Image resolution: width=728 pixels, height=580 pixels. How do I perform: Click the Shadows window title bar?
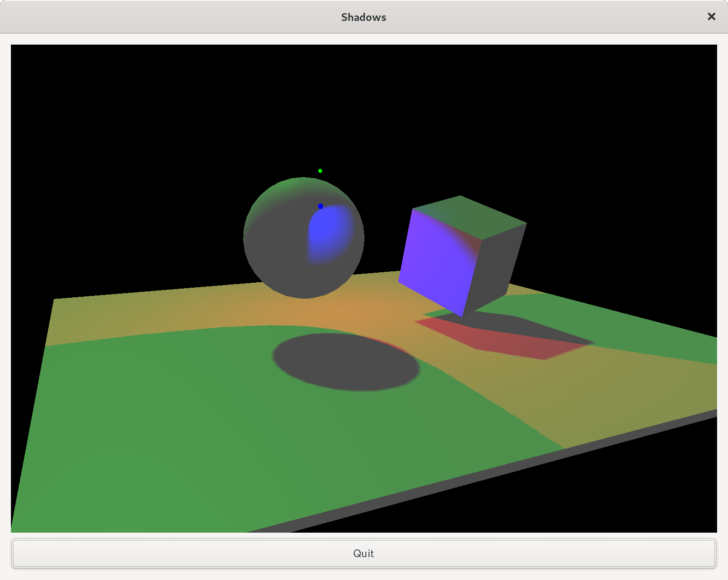pyautogui.click(x=364, y=17)
